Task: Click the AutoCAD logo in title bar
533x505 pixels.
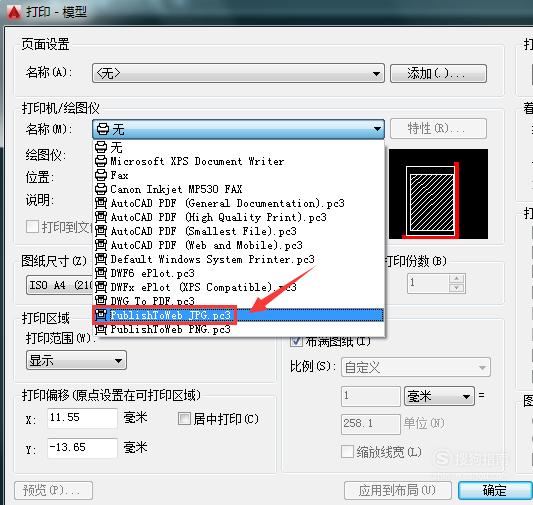Action: [14, 12]
